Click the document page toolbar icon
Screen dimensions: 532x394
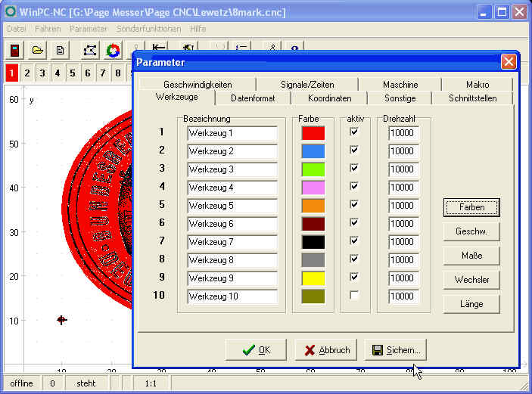click(x=60, y=50)
